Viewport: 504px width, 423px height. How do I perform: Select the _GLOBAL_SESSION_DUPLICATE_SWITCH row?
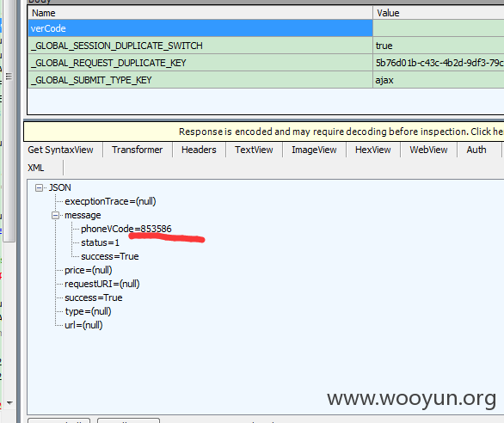(x=266, y=46)
